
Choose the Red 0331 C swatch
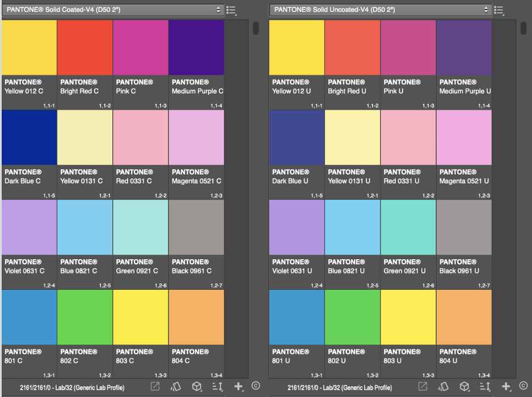click(141, 137)
